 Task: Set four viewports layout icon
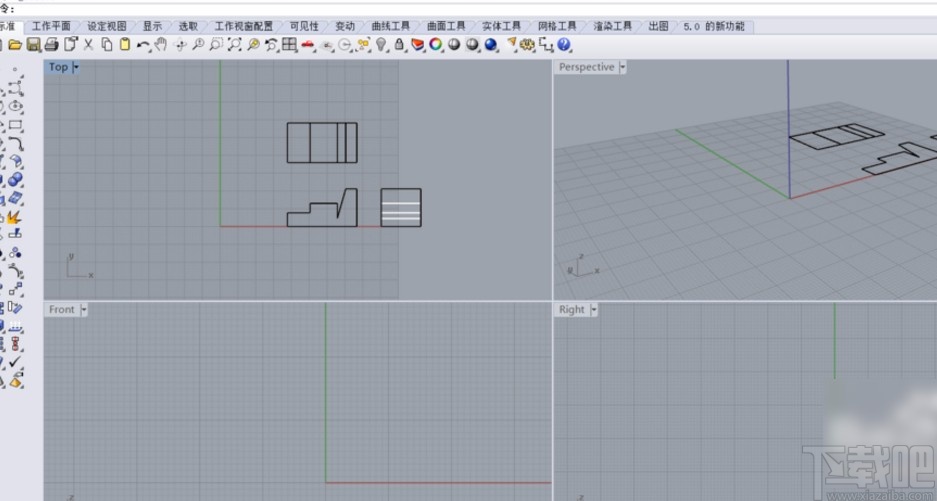[x=290, y=45]
